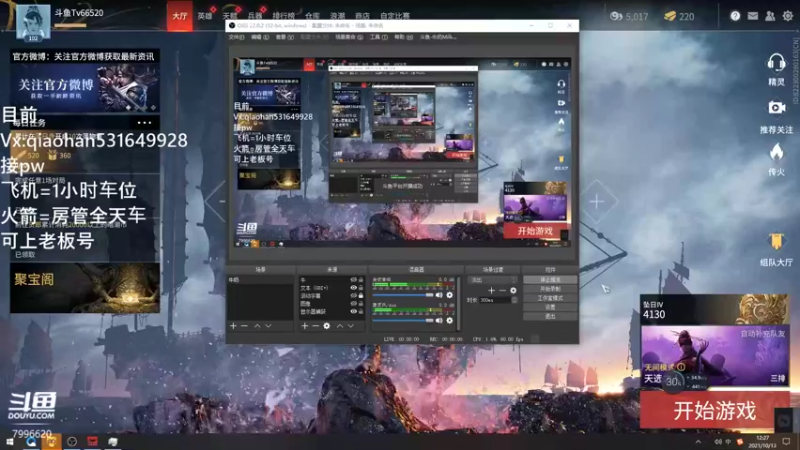Click 退出 in OBS controls
The image size is (800, 450).
[550, 316]
